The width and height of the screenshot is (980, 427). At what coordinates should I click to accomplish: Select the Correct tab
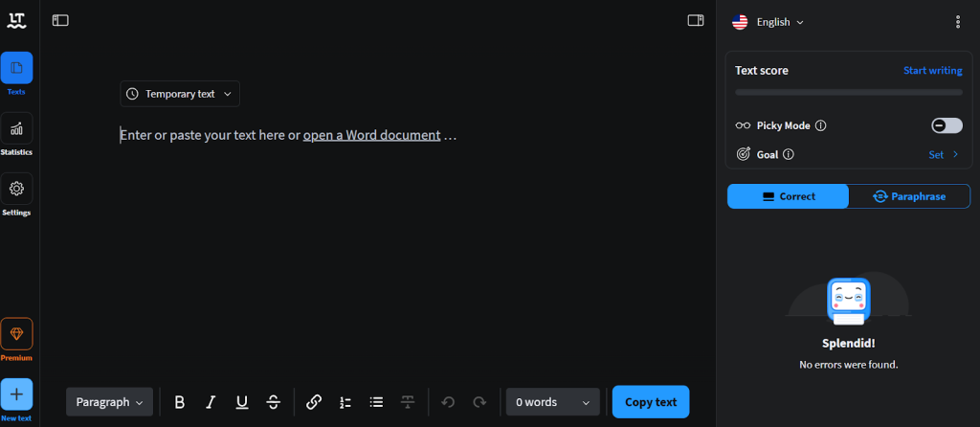pyautogui.click(x=788, y=196)
